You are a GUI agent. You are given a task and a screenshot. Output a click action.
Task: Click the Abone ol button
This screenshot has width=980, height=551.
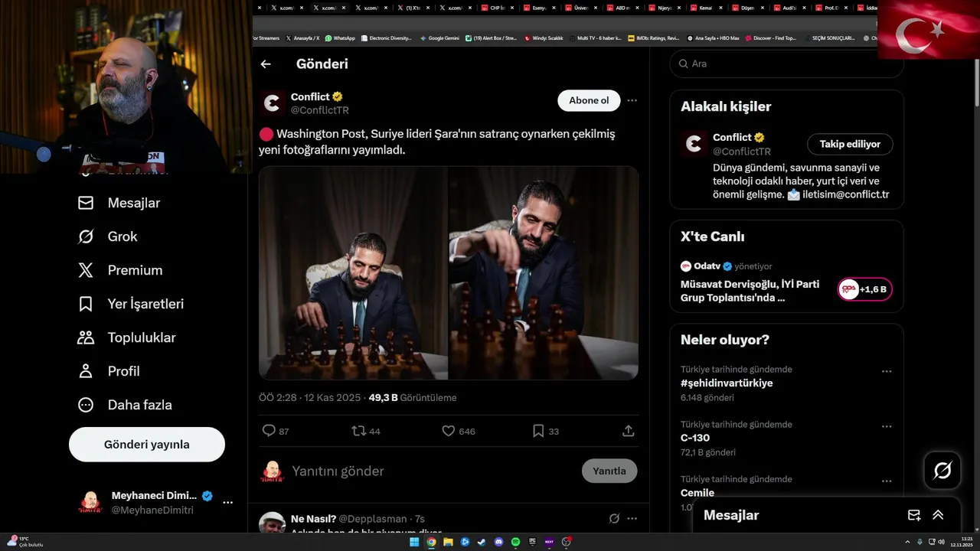pyautogui.click(x=589, y=100)
